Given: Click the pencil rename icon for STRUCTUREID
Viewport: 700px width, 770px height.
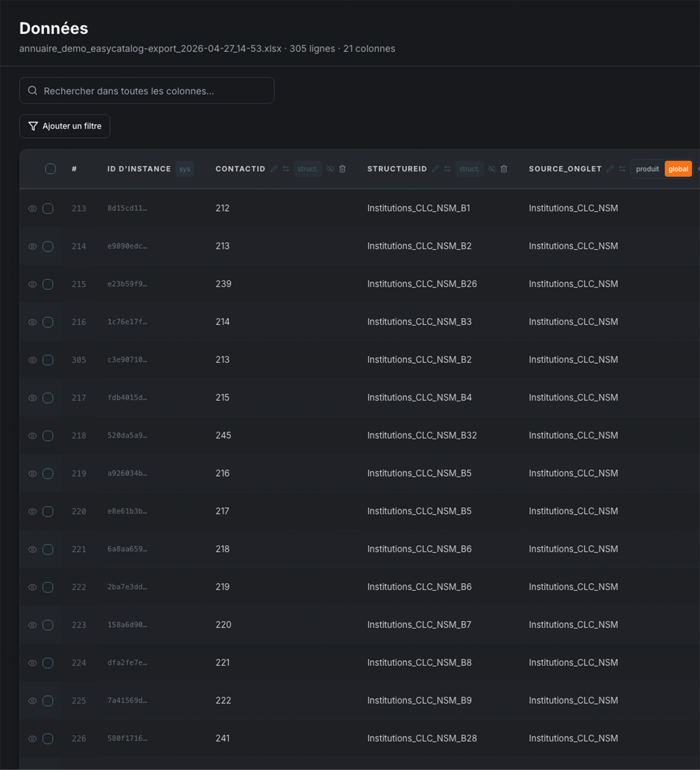Looking at the screenshot, I should coord(435,169).
